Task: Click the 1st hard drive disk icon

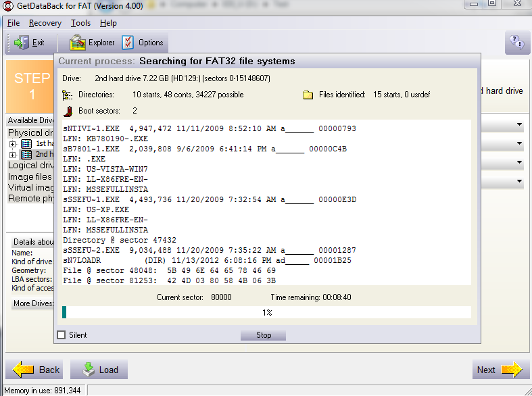Action: point(26,144)
